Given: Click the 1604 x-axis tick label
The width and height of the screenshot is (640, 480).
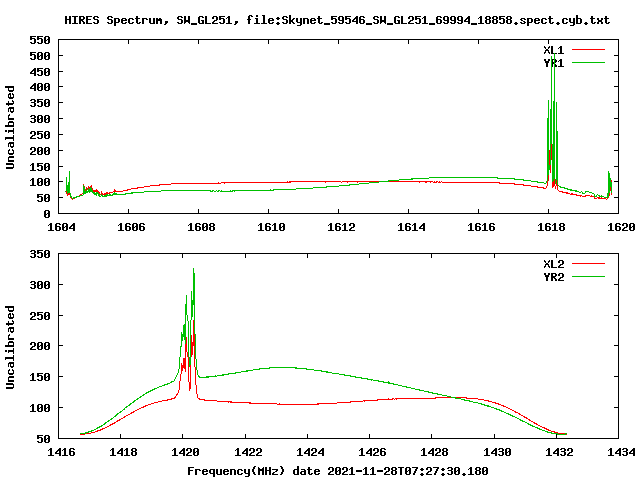Looking at the screenshot, I should 61,227.
